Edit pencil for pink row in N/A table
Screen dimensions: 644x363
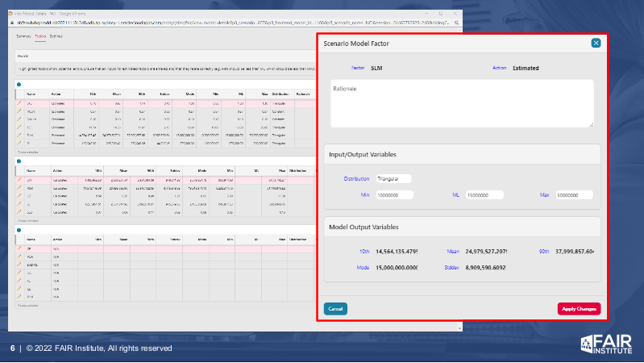(x=19, y=248)
